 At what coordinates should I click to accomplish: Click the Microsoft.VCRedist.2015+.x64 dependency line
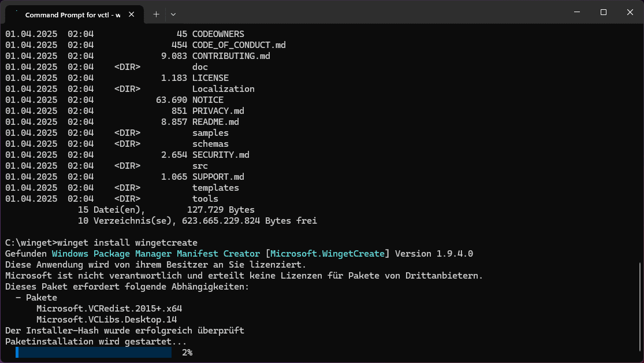pos(109,309)
